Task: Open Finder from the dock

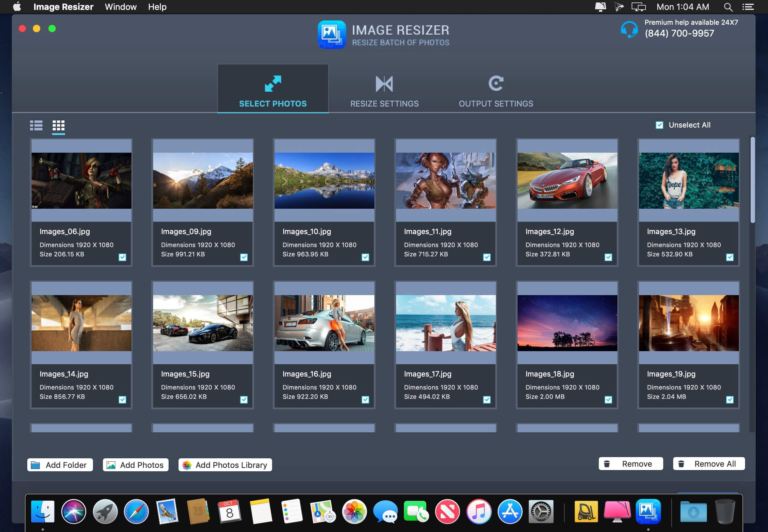Action: click(43, 511)
